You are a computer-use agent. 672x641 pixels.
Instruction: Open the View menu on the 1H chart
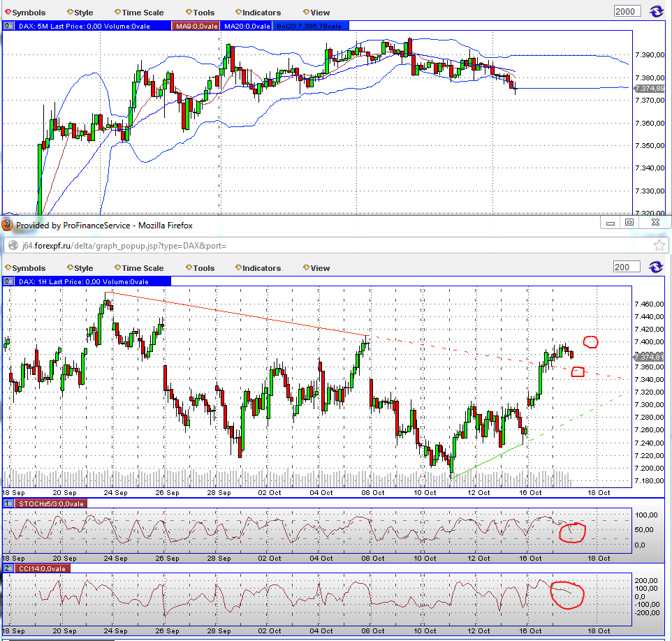(316, 267)
